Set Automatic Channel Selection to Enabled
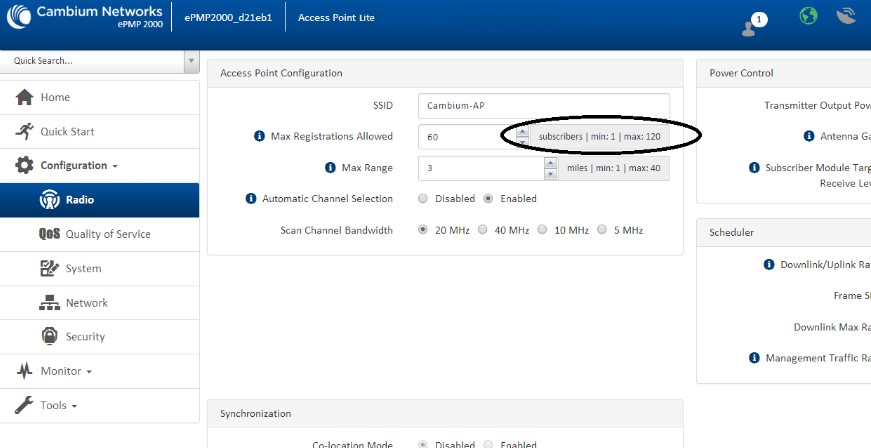Viewport: 871px width, 448px height. click(488, 199)
